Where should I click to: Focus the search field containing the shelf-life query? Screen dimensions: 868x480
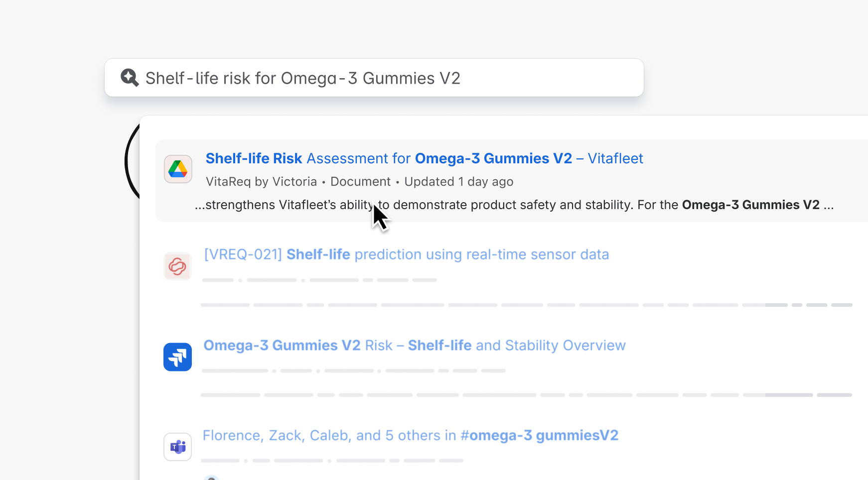pos(374,78)
